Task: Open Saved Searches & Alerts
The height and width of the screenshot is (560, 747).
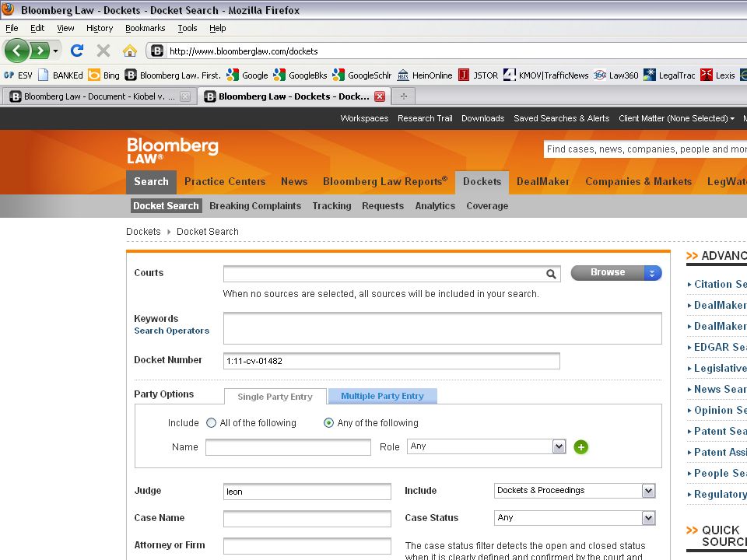Action: [561, 118]
